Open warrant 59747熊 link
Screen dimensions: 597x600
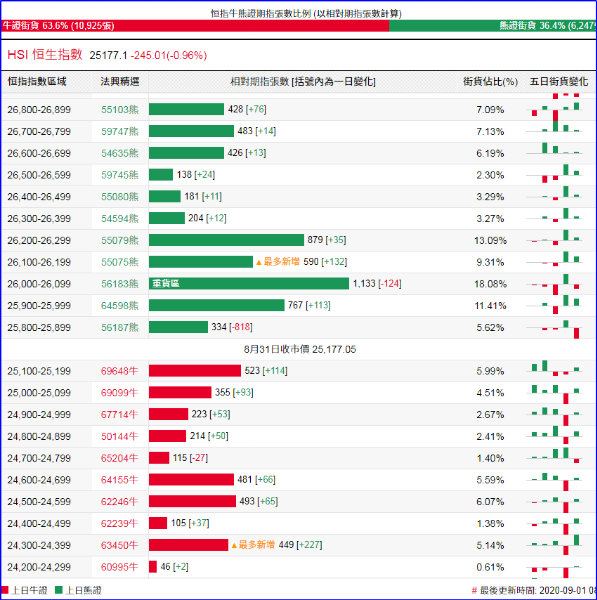120,132
